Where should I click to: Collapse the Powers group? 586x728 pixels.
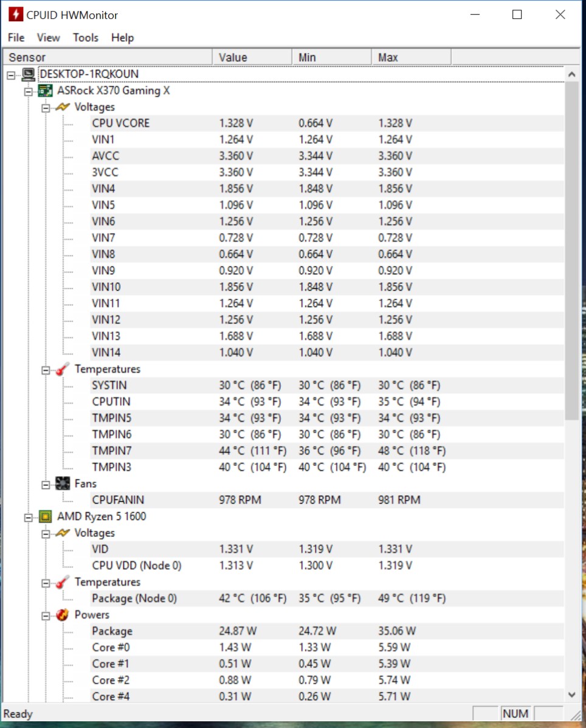[46, 615]
